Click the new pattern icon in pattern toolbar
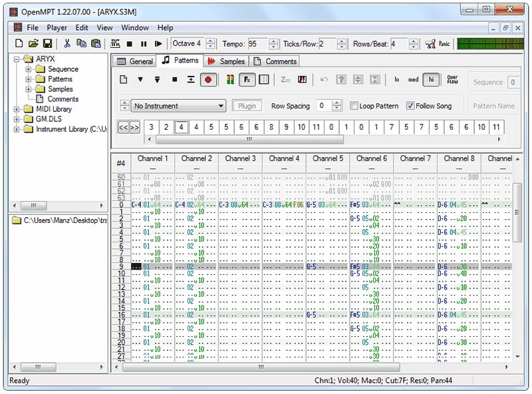Screen dimensions: 532x394 [124, 80]
